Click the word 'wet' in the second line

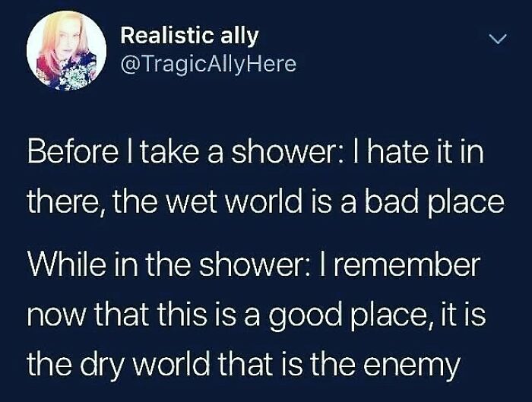[192, 204]
